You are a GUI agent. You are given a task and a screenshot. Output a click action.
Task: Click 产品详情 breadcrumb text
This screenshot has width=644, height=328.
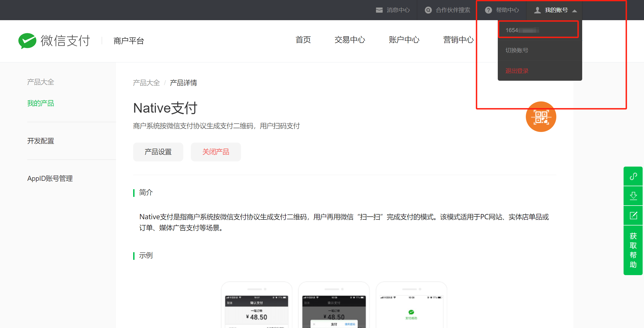(x=183, y=83)
